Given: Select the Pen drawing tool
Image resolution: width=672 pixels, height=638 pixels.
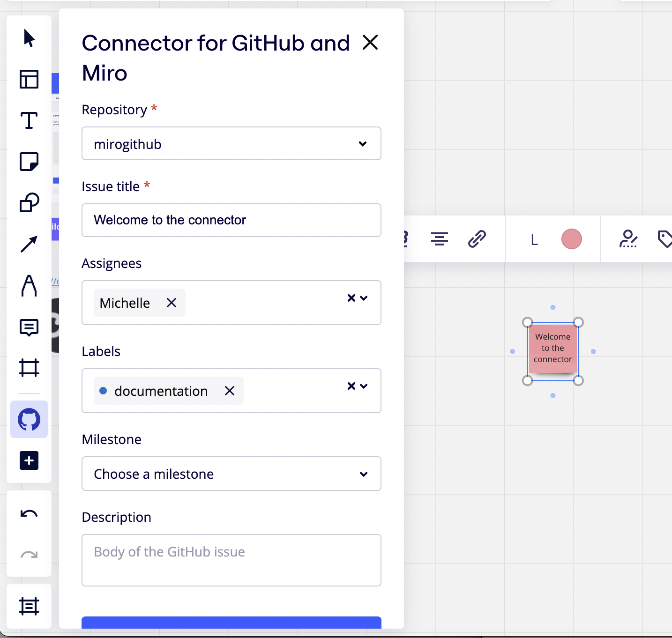Looking at the screenshot, I should pos(29,285).
